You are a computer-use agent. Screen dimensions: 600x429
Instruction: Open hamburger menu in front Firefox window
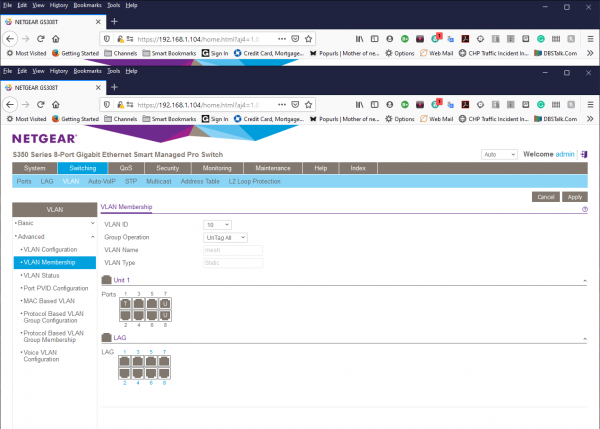(590, 104)
